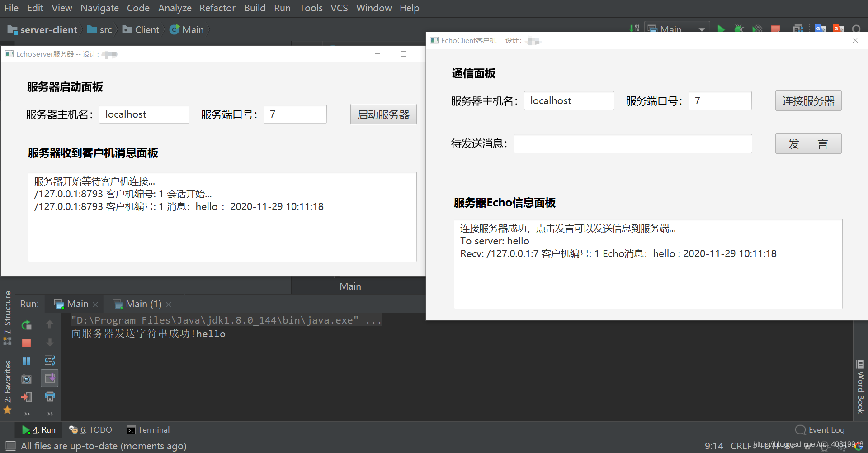Viewport: 868px width, 453px height.
Task: Toggle Scroll to End in Run console
Action: point(50,378)
